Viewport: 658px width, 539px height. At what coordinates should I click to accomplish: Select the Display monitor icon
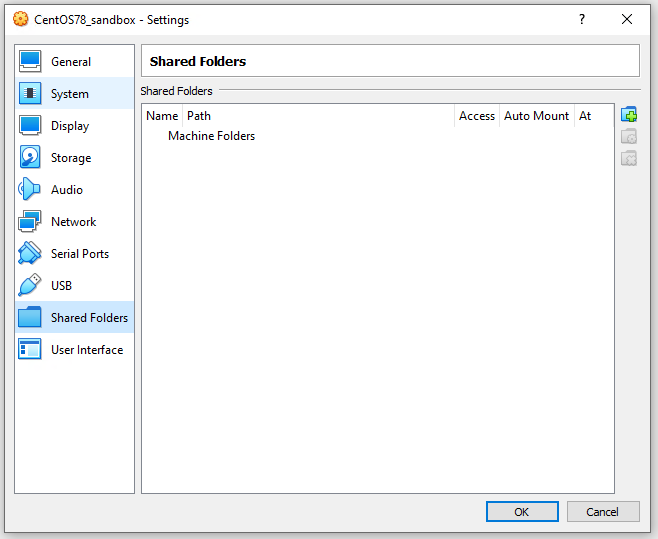(30, 126)
